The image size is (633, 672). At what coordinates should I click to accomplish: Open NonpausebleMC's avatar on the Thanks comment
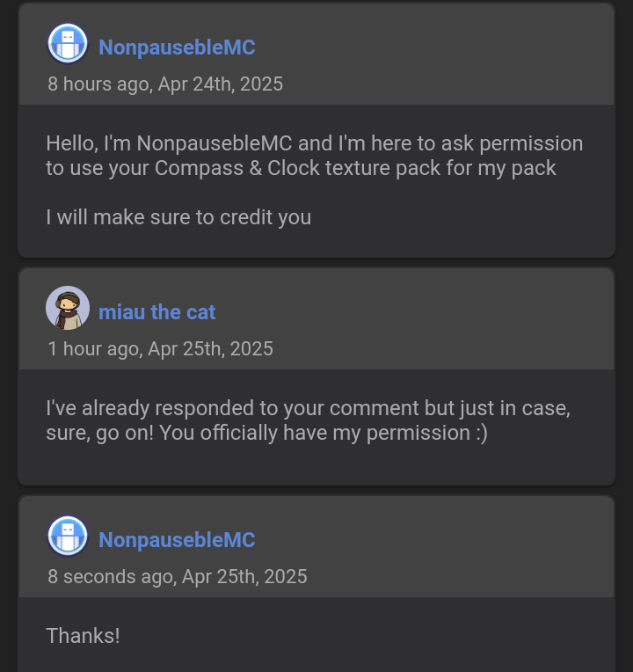point(68,536)
